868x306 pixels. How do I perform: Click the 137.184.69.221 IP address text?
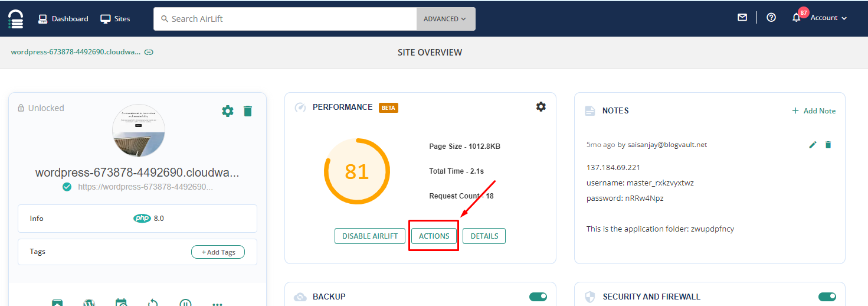pyautogui.click(x=613, y=168)
